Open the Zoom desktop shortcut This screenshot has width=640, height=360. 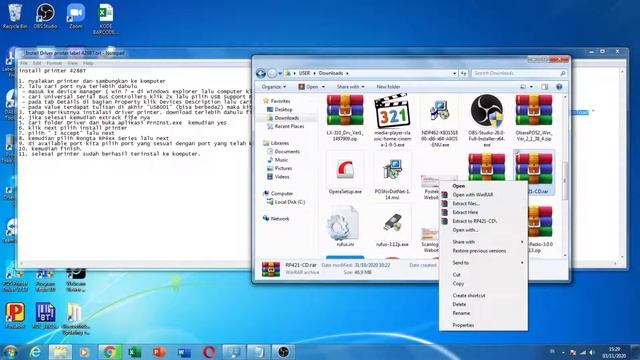tap(76, 16)
